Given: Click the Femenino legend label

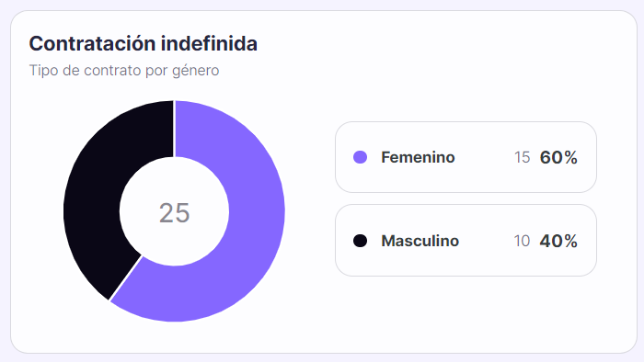Looking at the screenshot, I should pyautogui.click(x=418, y=157).
